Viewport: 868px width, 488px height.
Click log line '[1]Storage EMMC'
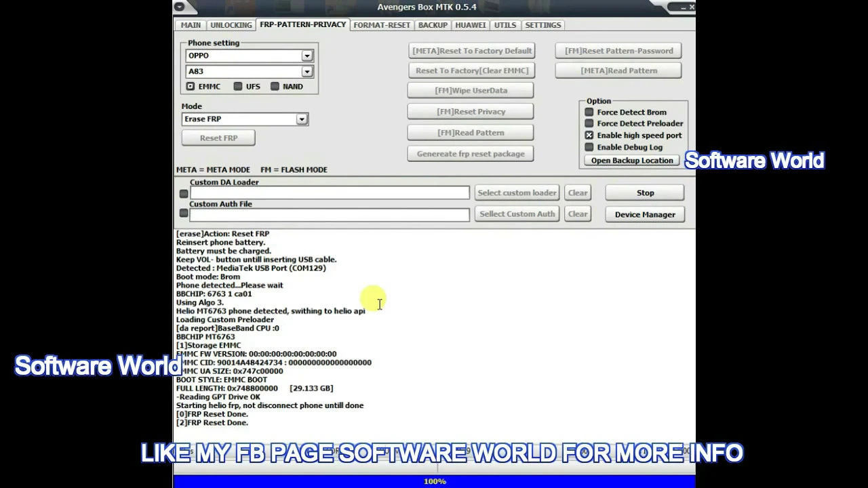point(209,346)
